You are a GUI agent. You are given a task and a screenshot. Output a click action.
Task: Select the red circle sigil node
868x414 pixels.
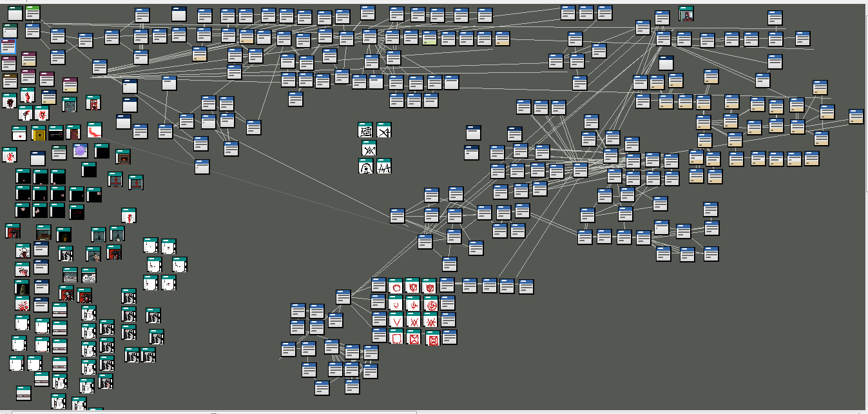(396, 288)
